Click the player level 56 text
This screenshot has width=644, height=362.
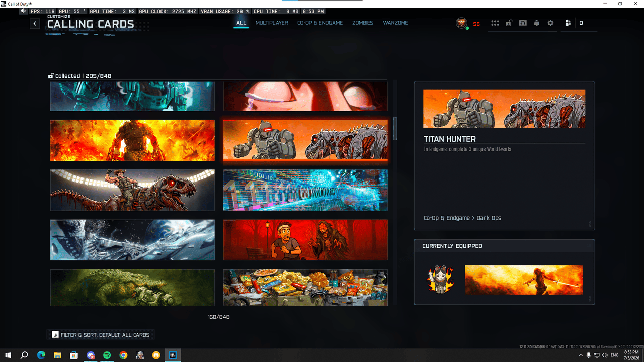click(476, 24)
